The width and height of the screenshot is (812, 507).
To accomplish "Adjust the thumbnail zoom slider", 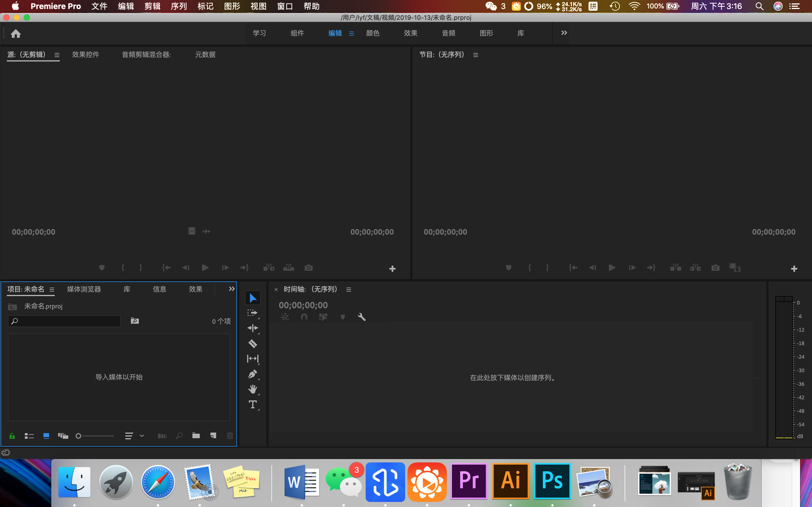I will tap(78, 436).
